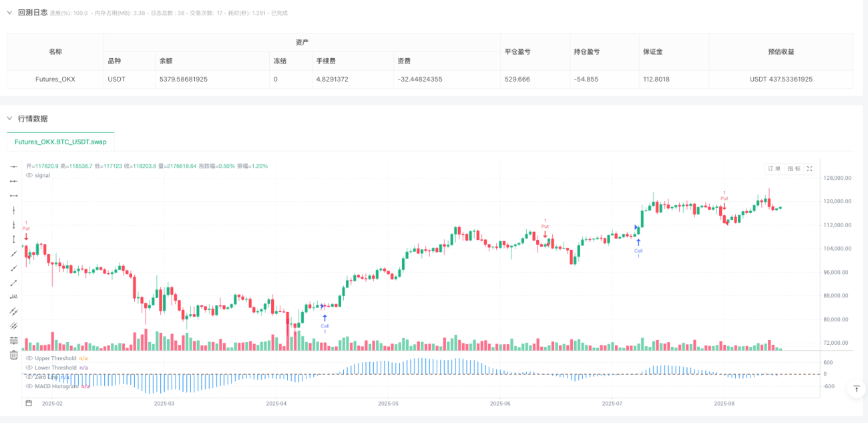
Task: Collapse the 回测日志 section
Action: coord(9,12)
